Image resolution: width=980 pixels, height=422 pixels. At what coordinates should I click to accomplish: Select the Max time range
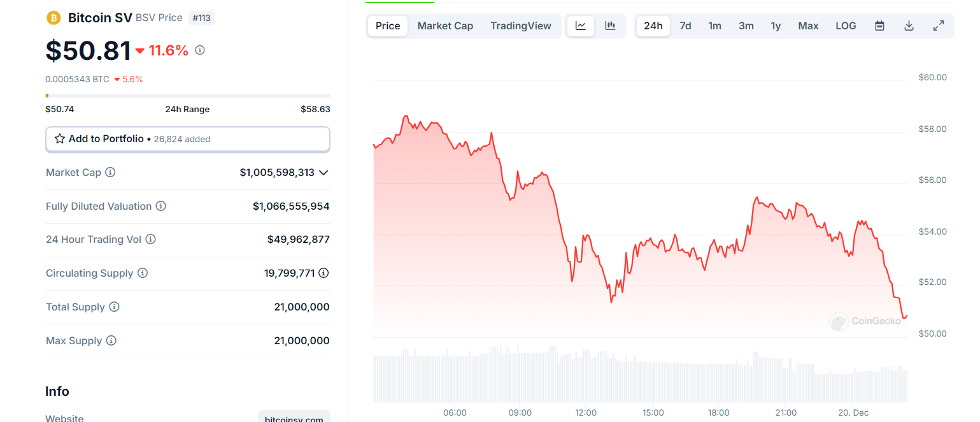[808, 26]
